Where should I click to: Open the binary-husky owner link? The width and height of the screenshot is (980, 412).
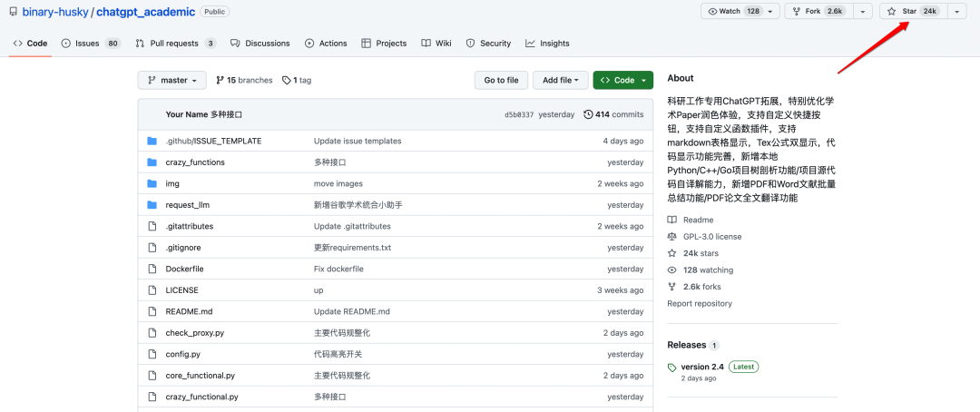pyautogui.click(x=55, y=11)
